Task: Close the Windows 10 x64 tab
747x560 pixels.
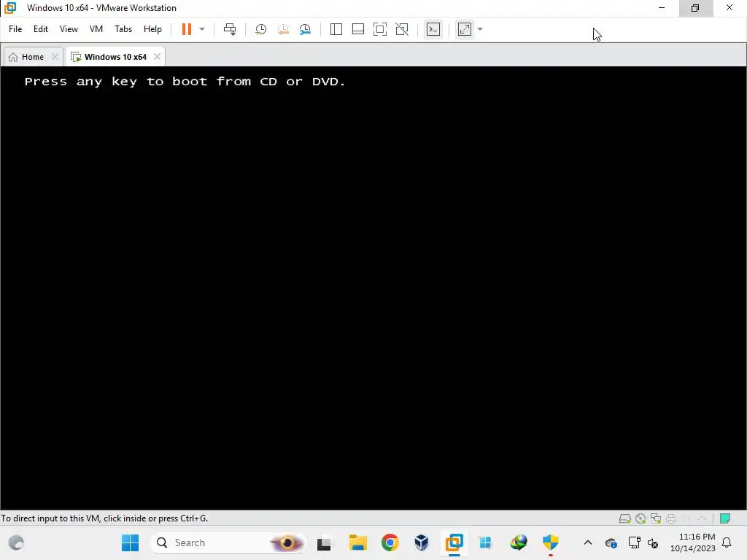Action: [157, 57]
